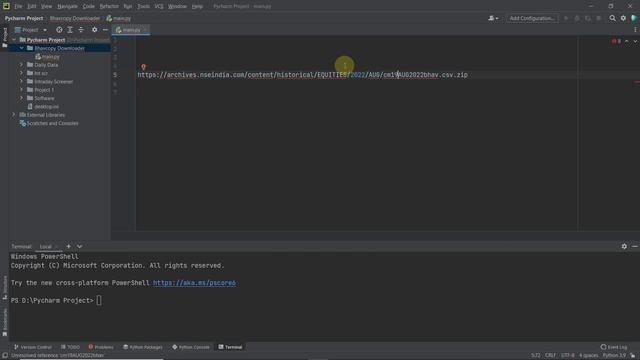Click the error bulb icon in editor
640x360 pixels.
[x=143, y=67]
